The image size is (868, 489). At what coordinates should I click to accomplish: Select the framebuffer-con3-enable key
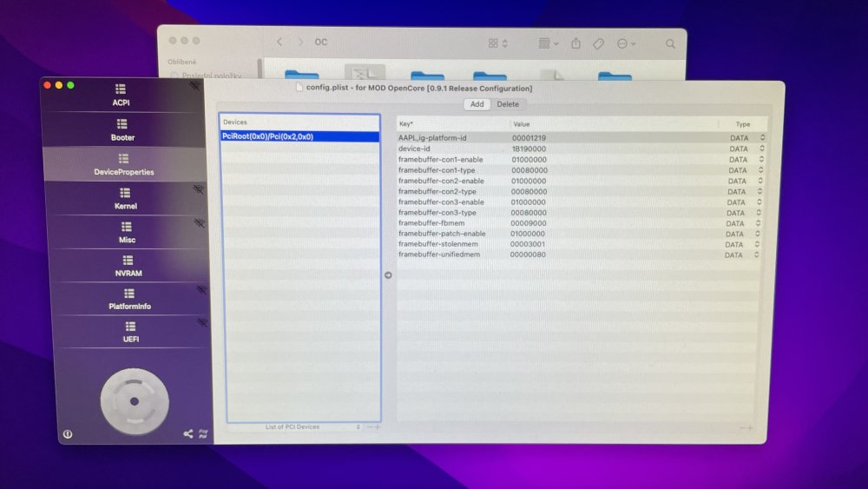(x=441, y=202)
